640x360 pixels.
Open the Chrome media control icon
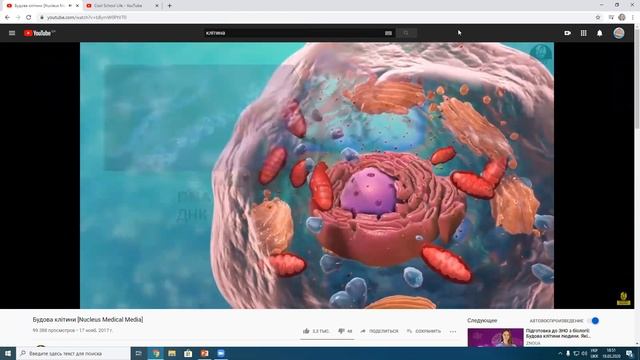click(x=611, y=17)
